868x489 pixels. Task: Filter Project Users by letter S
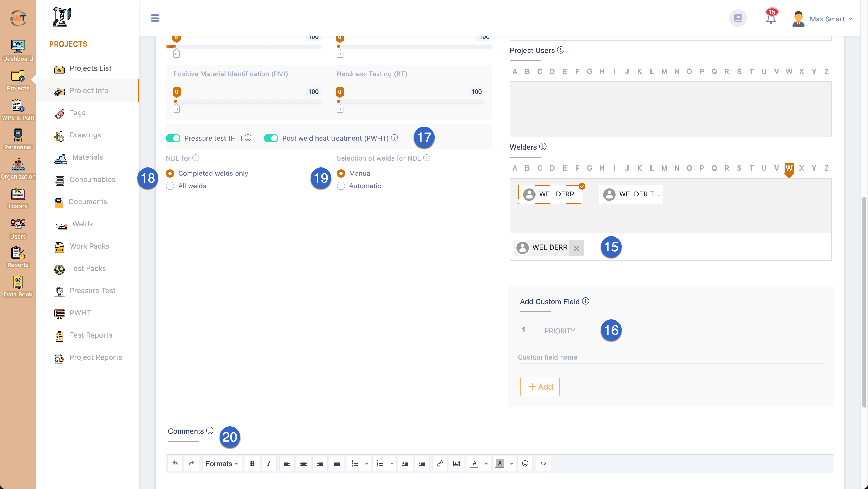[x=739, y=71]
